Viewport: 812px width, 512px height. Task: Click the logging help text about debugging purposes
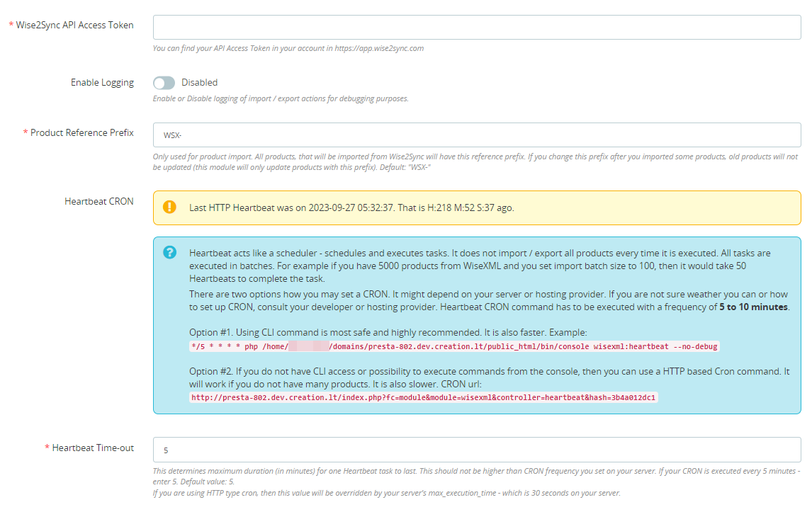[x=281, y=98]
